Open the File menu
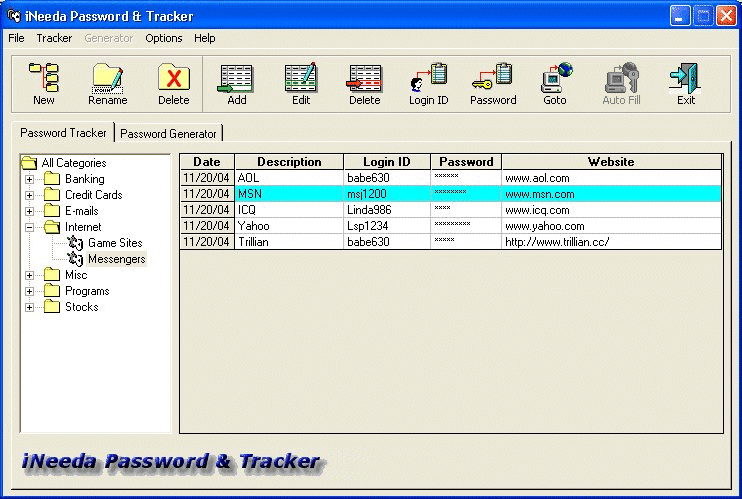Viewport: 742px width, 499px height. (16, 38)
